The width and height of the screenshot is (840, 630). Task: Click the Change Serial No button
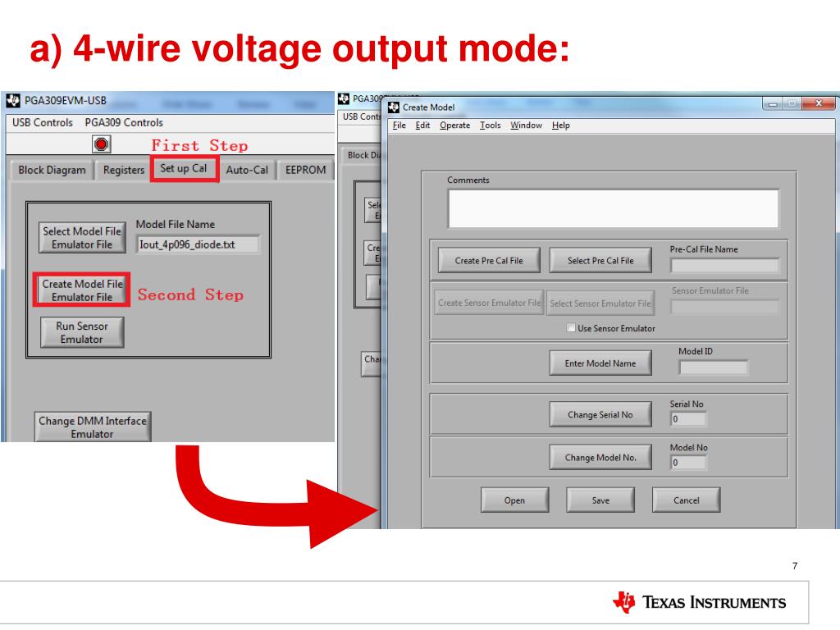click(x=600, y=414)
